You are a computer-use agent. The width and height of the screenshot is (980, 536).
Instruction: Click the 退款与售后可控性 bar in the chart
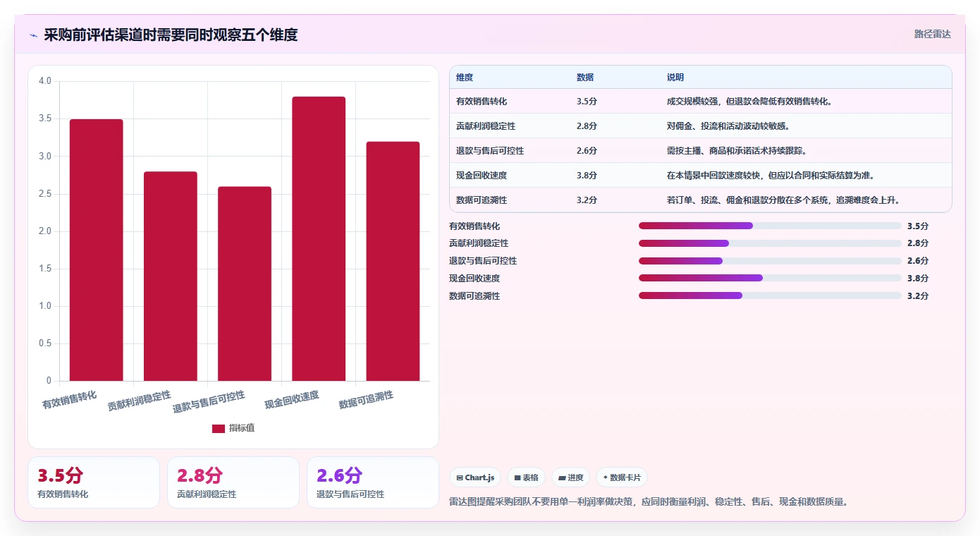(x=245, y=284)
